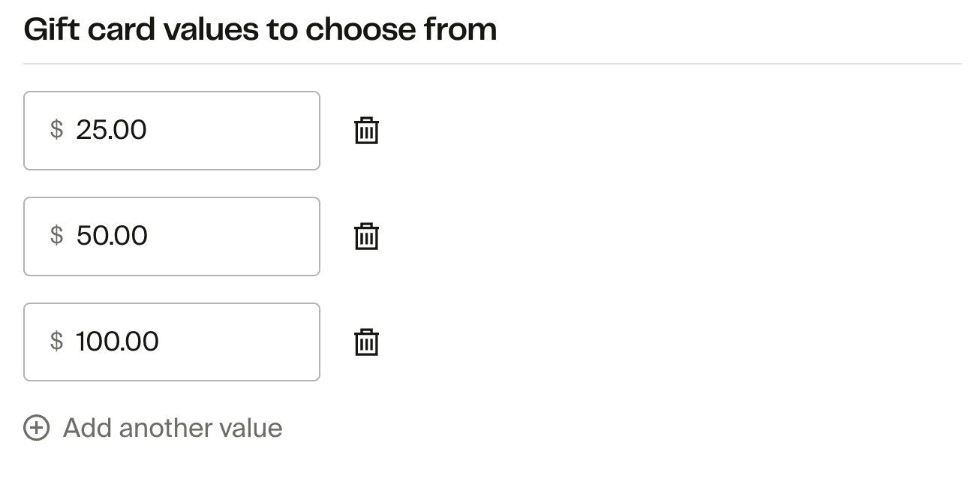Delete the $25.00 gift card value
Viewport: 980px width, 497px height.
pos(366,131)
